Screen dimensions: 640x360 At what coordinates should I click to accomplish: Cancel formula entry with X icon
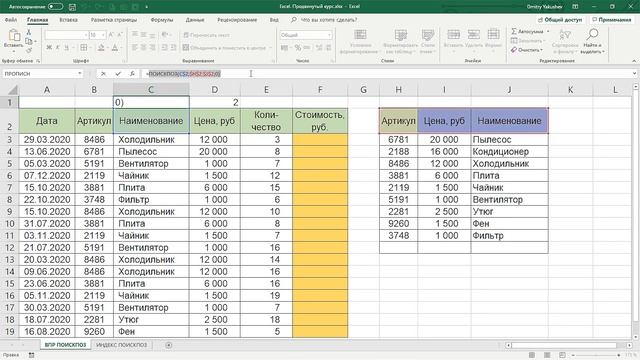pyautogui.click(x=103, y=73)
